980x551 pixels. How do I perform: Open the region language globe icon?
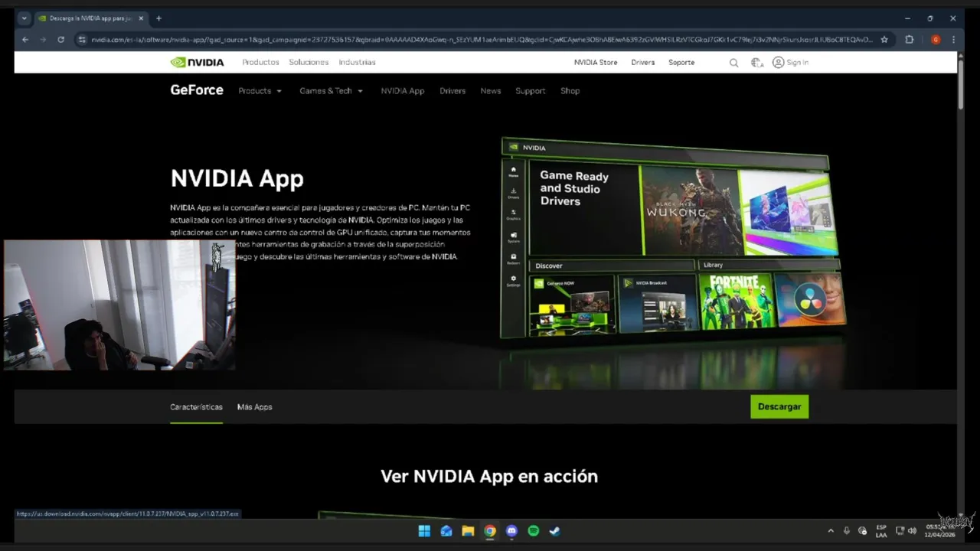[756, 63]
